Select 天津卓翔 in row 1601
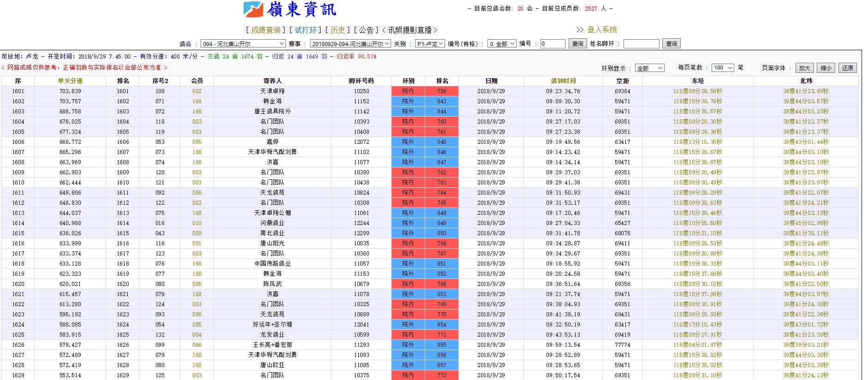The width and height of the screenshot is (868, 380). pyautogui.click(x=273, y=91)
